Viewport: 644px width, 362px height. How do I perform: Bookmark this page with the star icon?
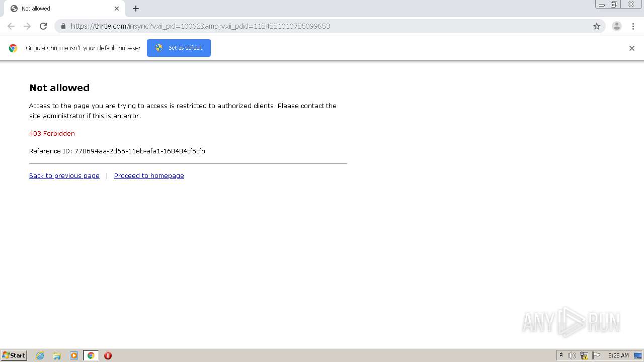pos(597,26)
